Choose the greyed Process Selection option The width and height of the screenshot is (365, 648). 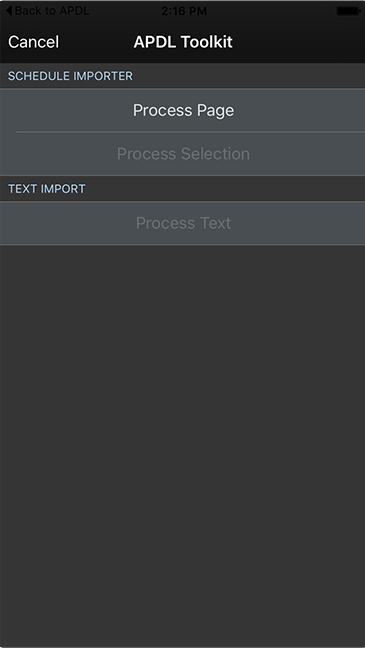click(x=183, y=154)
